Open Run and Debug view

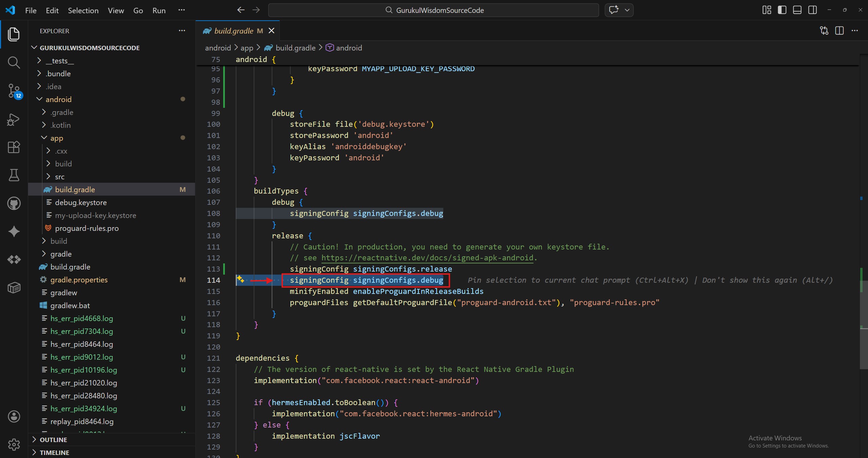[14, 119]
